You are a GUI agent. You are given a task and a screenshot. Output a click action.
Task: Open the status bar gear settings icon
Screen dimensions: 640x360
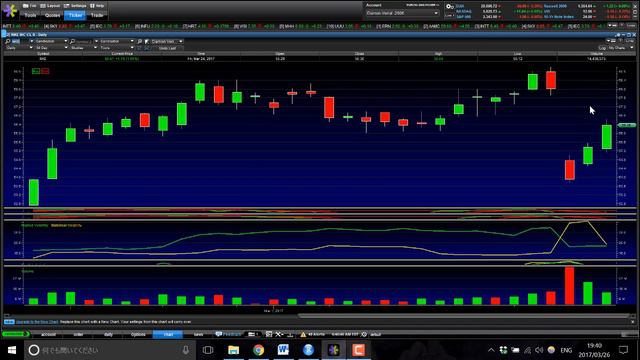pos(364,334)
